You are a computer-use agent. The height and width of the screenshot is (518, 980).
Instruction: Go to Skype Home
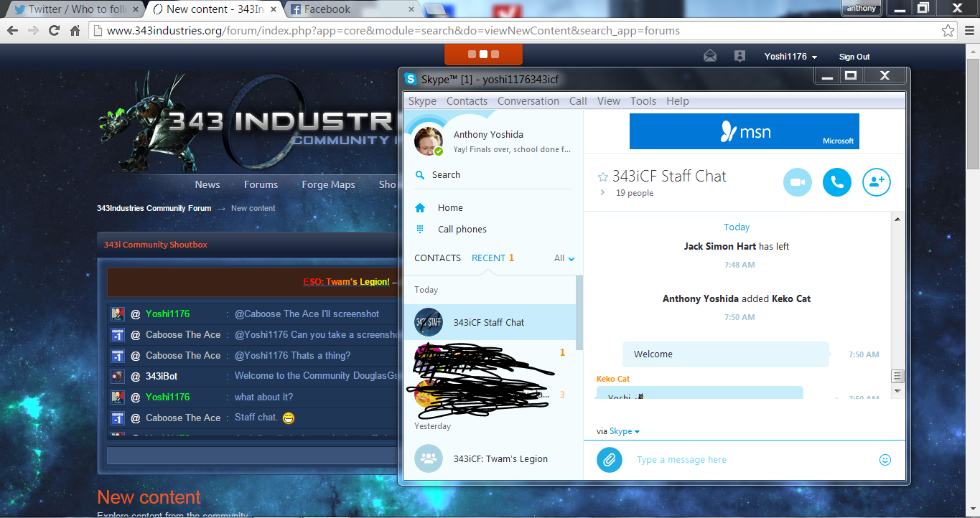450,208
